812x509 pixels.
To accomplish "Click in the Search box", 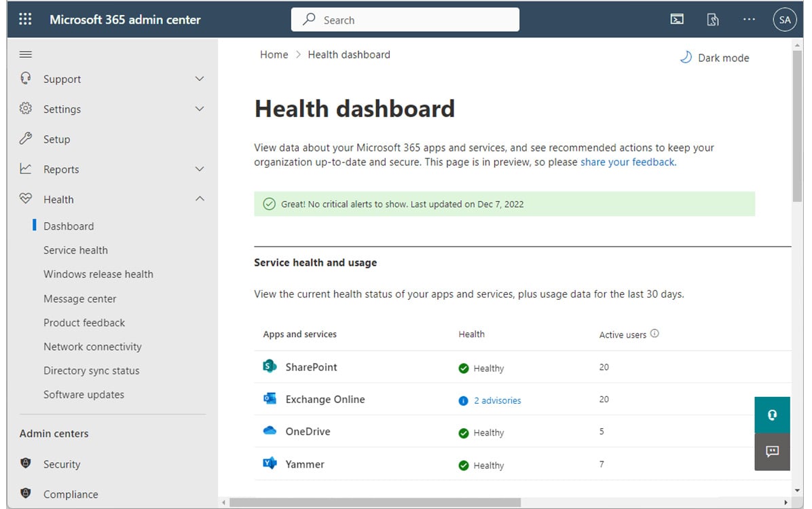I will pos(405,20).
